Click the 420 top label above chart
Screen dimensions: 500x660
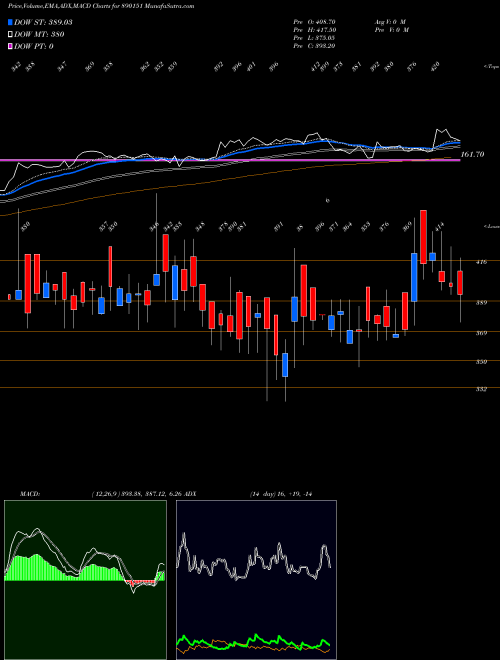click(435, 66)
